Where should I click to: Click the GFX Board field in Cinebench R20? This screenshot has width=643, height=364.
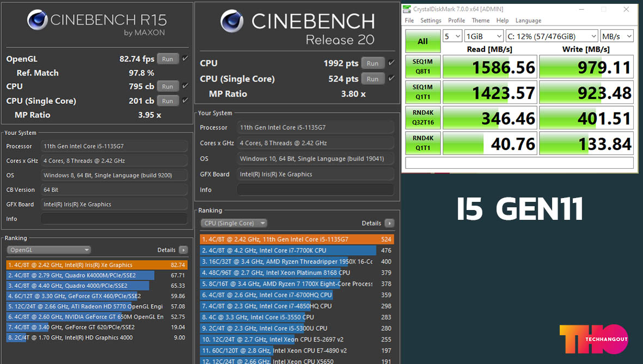[315, 174]
